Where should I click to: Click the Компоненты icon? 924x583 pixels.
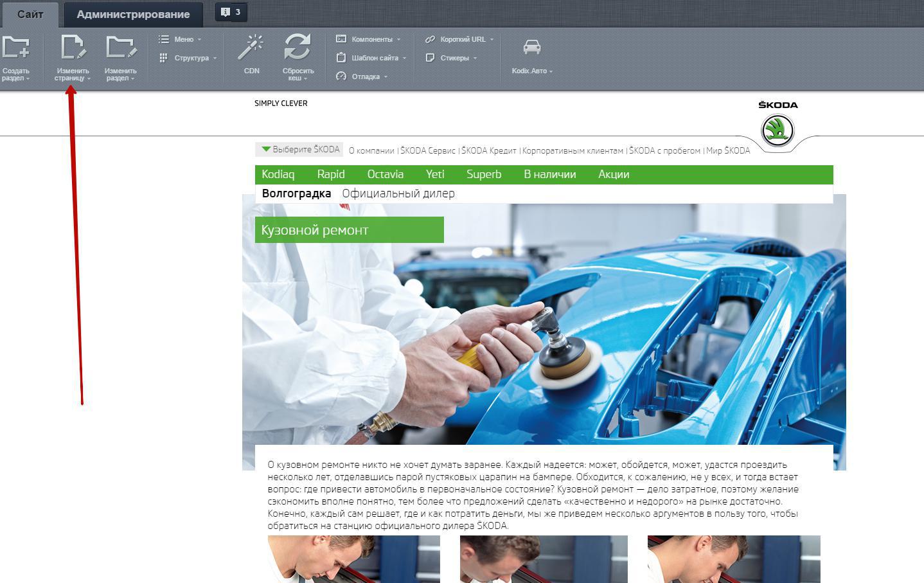click(341, 39)
